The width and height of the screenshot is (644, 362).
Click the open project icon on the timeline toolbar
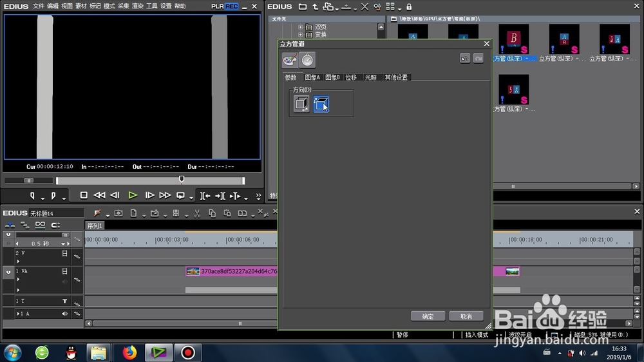(155, 213)
